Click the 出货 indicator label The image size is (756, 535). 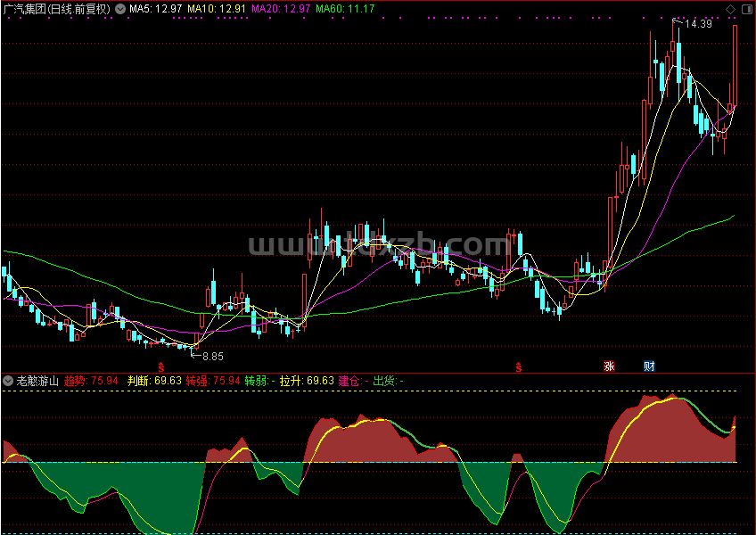click(x=388, y=381)
